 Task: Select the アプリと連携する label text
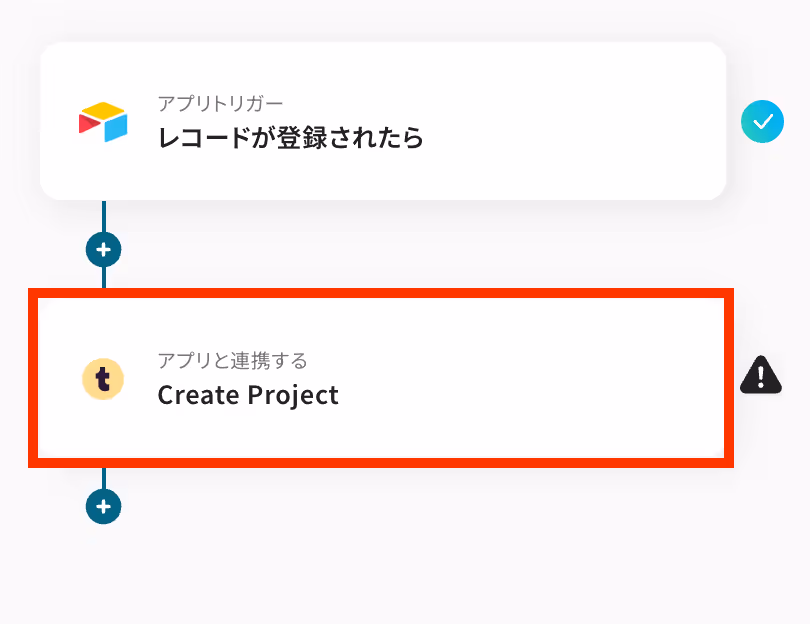[x=232, y=361]
